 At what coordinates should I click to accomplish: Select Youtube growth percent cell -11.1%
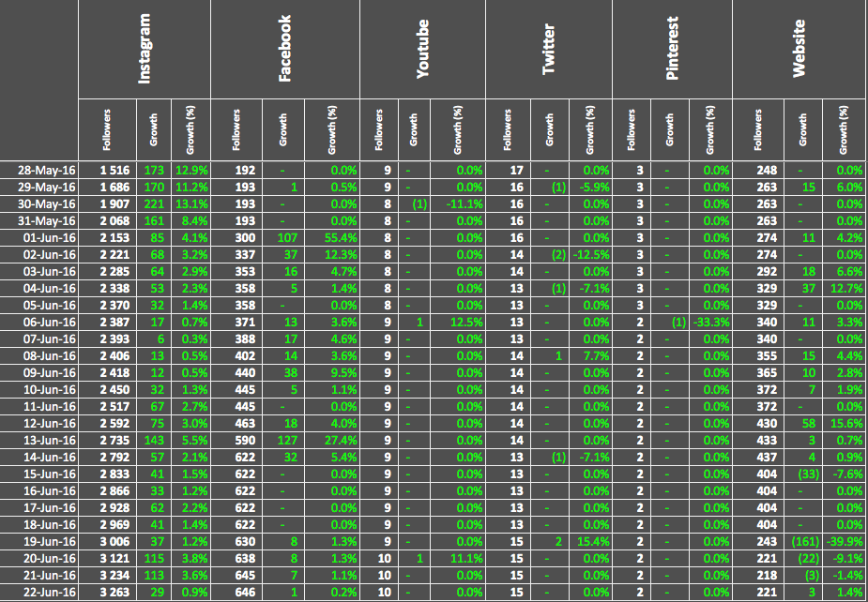pos(458,204)
